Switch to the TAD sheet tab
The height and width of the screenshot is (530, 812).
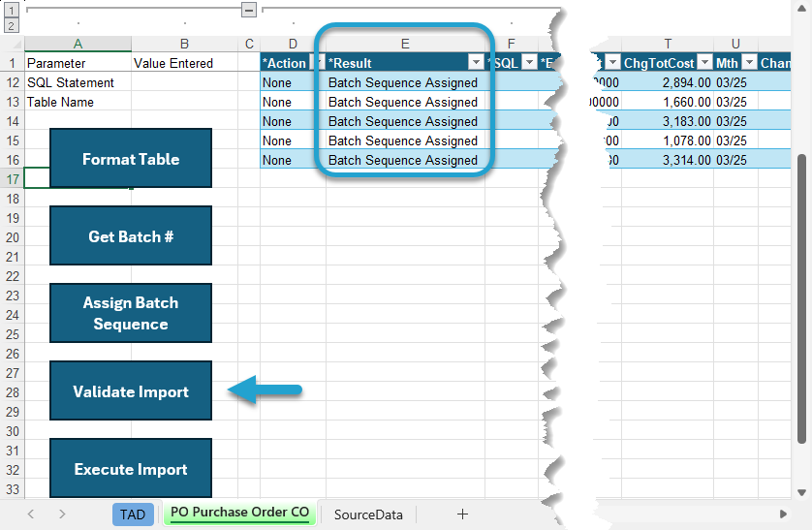pos(133,514)
